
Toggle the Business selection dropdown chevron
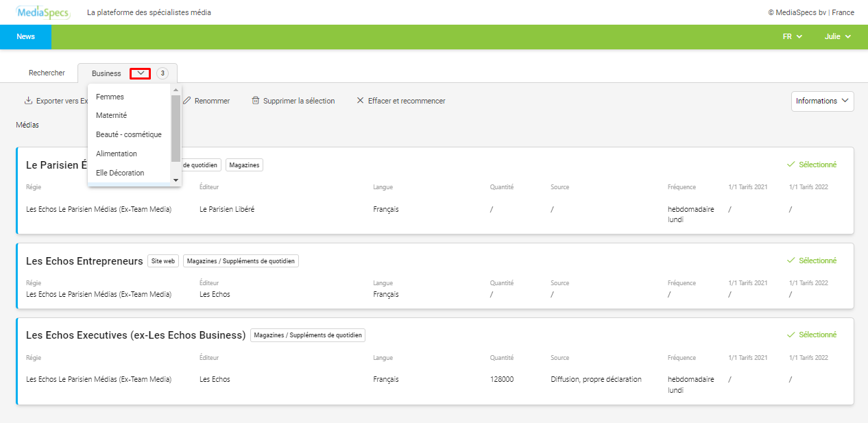[140, 73]
